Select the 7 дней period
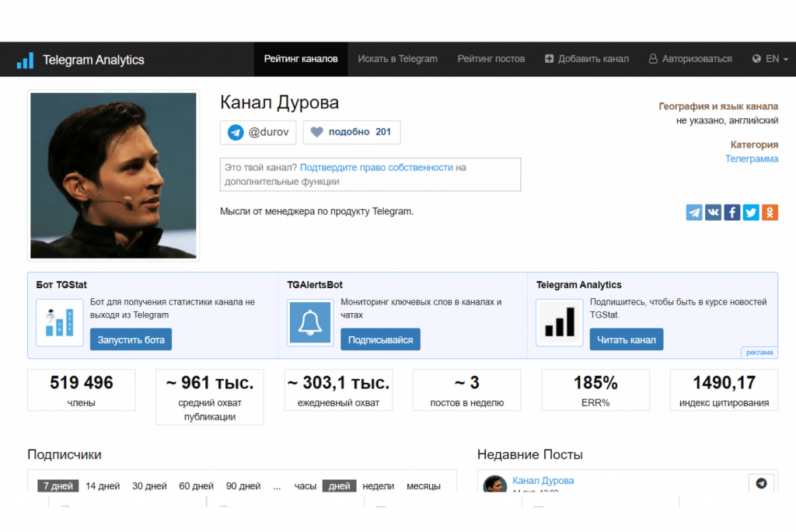796x532 pixels. coord(58,486)
